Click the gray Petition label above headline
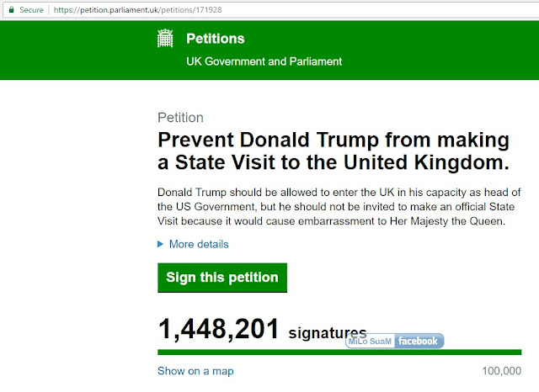This screenshot has height=392, width=539. click(180, 118)
